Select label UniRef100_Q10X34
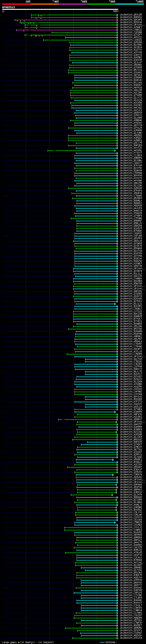Viewport: 146px width, 644px height. tap(131, 100)
